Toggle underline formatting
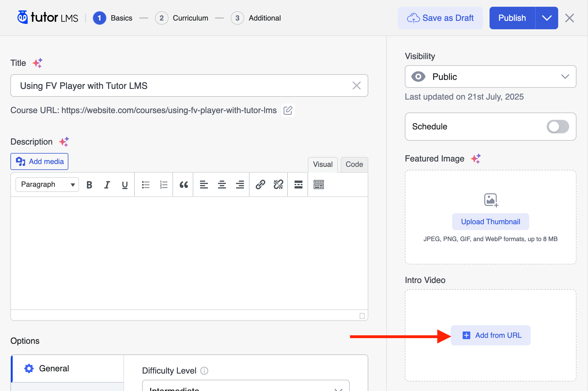Viewport: 588px width, 391px height. (125, 185)
